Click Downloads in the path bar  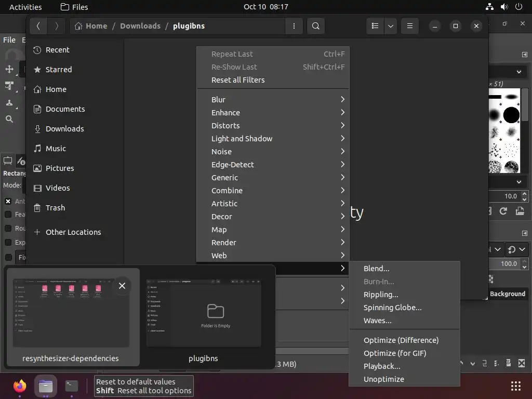tap(140, 26)
